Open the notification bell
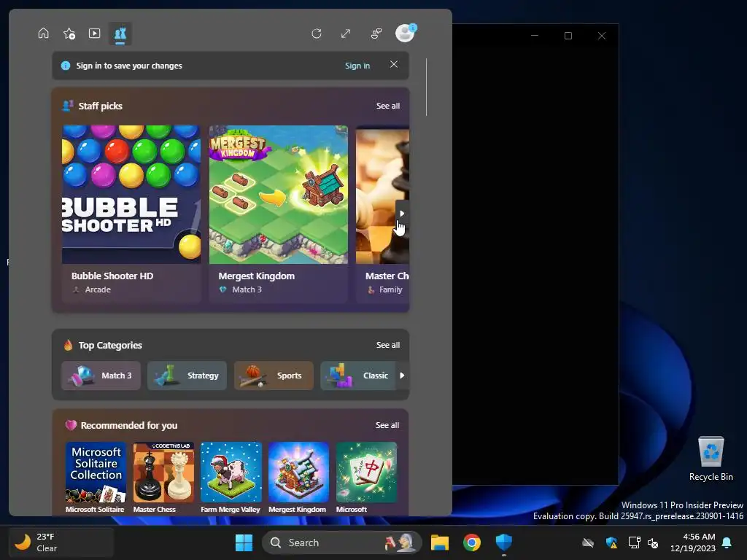This screenshot has width=747, height=560. click(727, 542)
